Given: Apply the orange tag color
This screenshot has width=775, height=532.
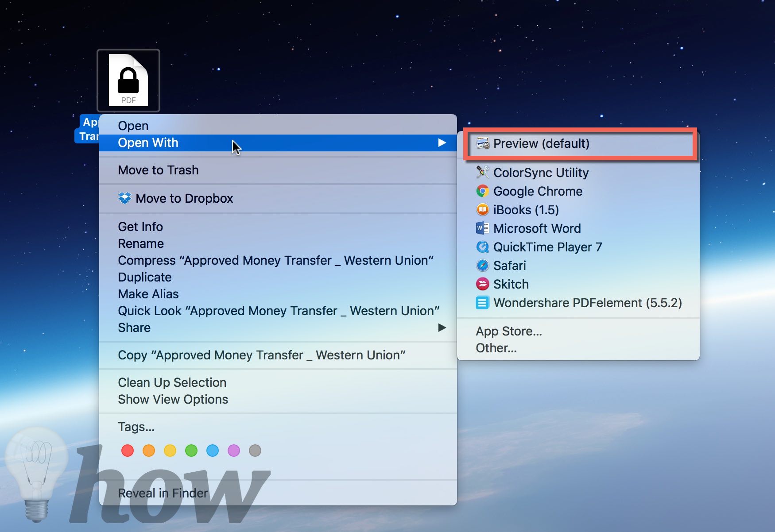Looking at the screenshot, I should click(149, 451).
